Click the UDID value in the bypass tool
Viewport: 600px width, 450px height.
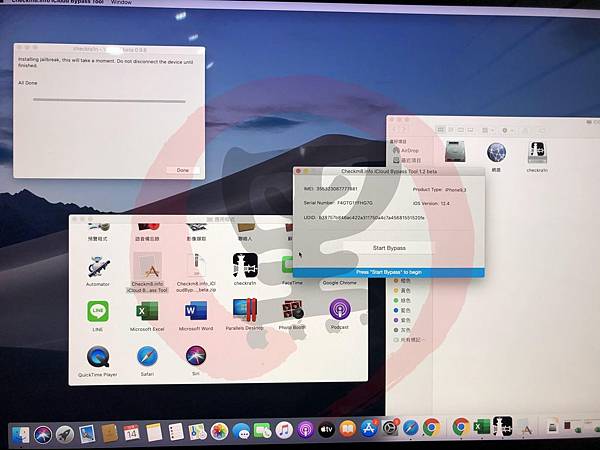click(371, 217)
